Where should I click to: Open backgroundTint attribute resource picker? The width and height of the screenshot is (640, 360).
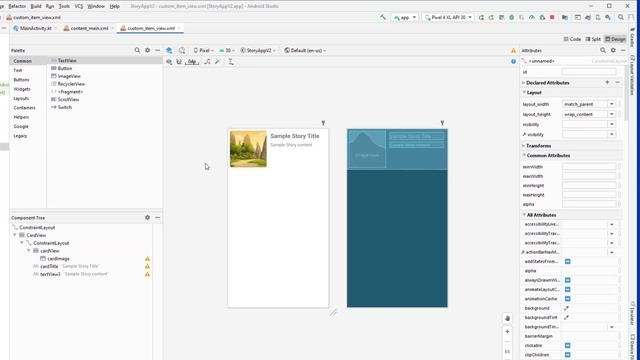[x=567, y=318]
